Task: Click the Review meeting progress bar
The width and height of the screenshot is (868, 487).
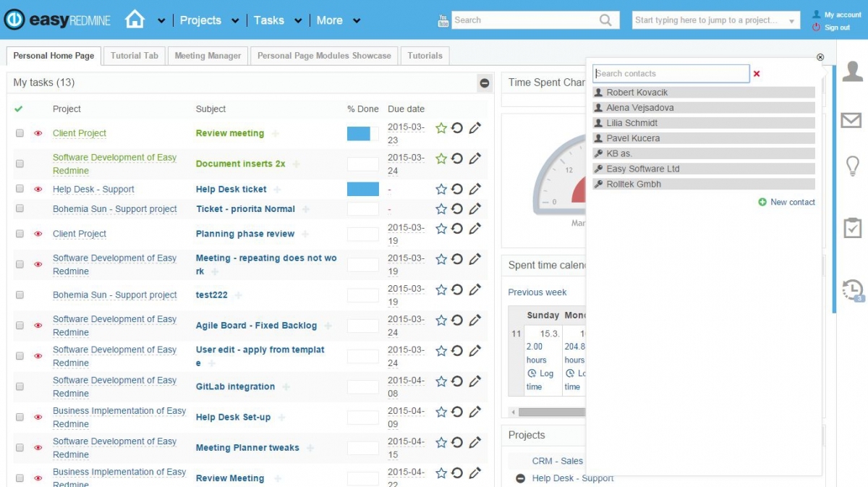Action: (363, 133)
